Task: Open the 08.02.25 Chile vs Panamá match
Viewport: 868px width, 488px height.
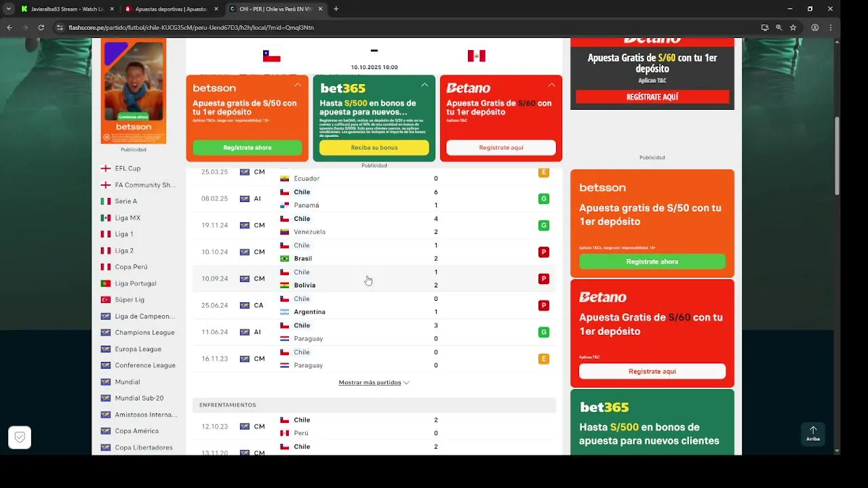Action: coord(374,199)
